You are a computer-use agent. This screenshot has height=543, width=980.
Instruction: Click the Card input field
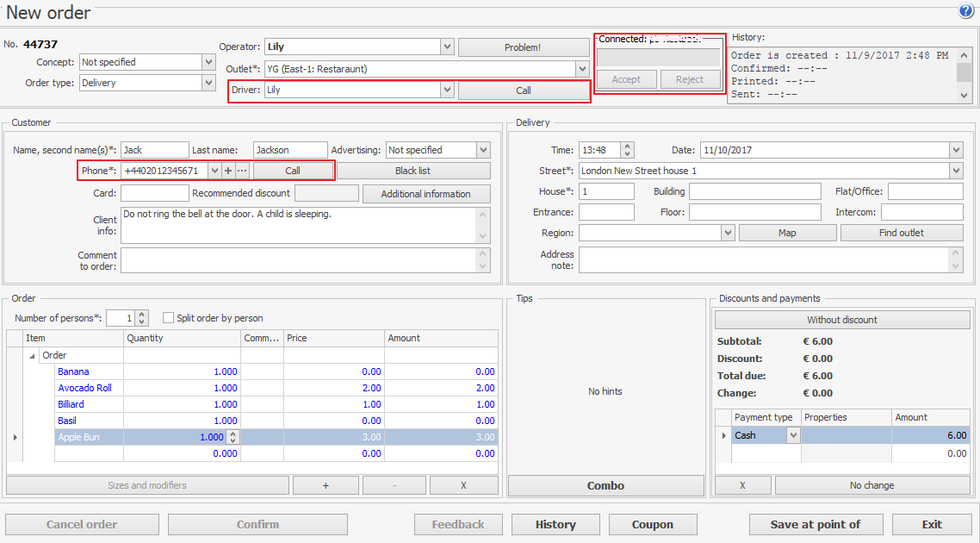click(x=154, y=193)
